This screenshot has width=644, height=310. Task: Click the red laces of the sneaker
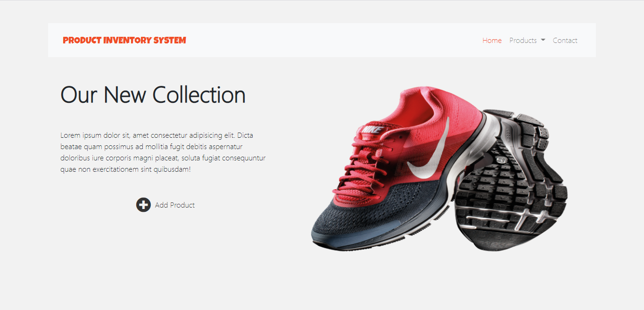pyautogui.click(x=363, y=170)
